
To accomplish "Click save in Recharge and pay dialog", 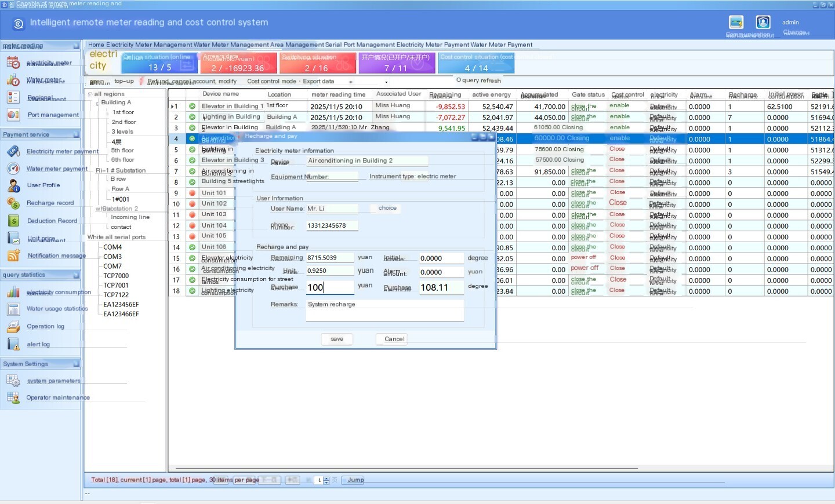I will [x=337, y=339].
